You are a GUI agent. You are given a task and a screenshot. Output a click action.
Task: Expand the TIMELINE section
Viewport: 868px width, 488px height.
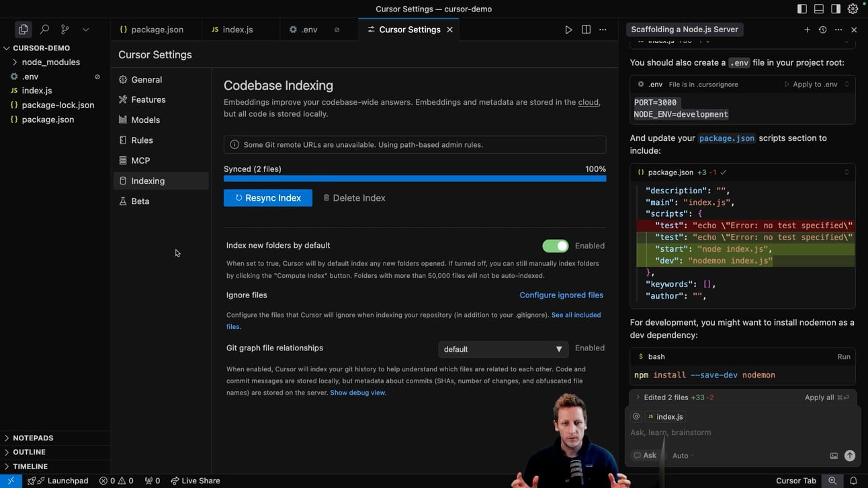pyautogui.click(x=55, y=466)
